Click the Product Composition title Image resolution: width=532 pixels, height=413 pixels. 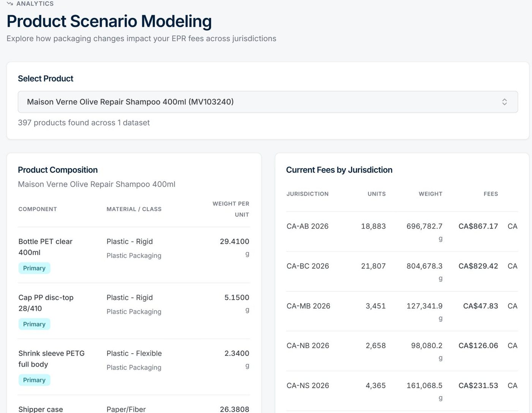(x=58, y=170)
